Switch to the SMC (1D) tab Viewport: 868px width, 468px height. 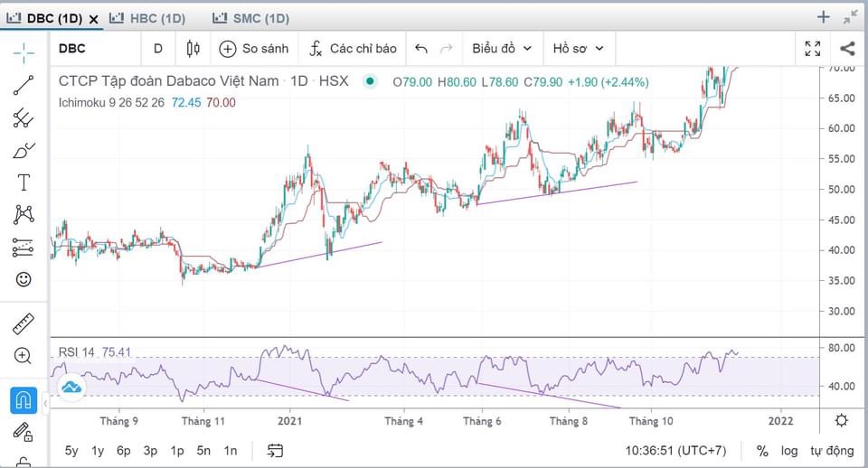[x=250, y=18]
